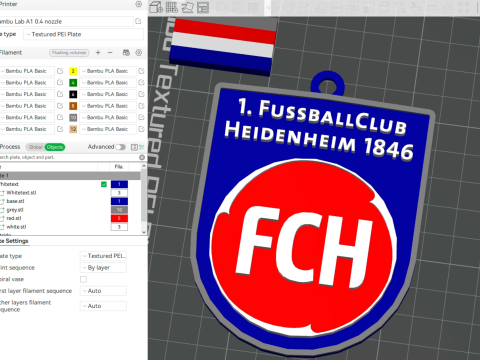Click brown filament 8 color swatch
This screenshot has height=360, width=480.
[73, 106]
